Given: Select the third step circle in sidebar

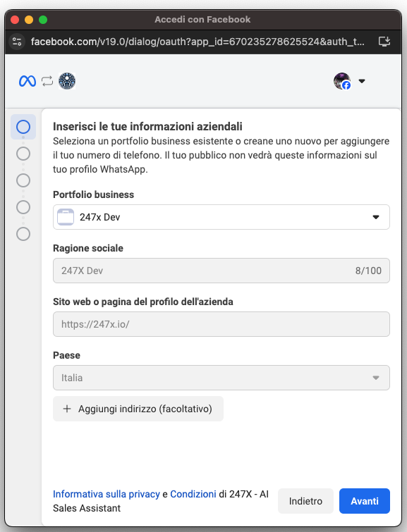Looking at the screenshot, I should (23, 180).
